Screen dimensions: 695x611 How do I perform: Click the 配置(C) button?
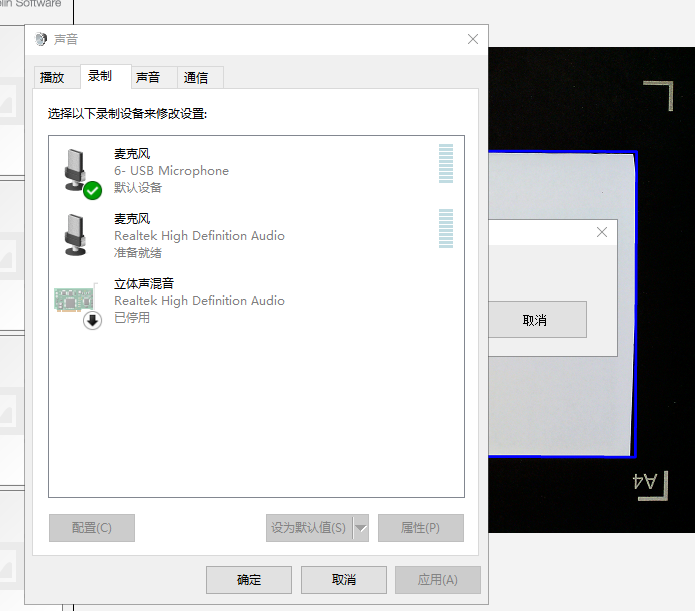coord(92,528)
